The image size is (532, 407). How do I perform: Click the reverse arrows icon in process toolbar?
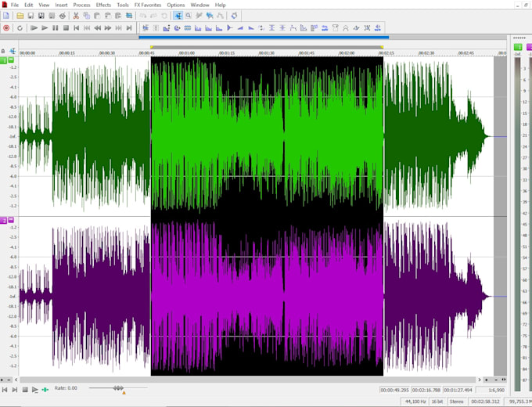325,28
